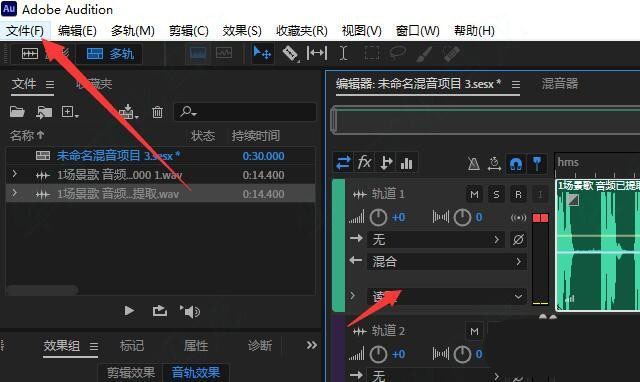The width and height of the screenshot is (640, 382).
Task: Select the Lasso selection tool
Action: tap(398, 53)
